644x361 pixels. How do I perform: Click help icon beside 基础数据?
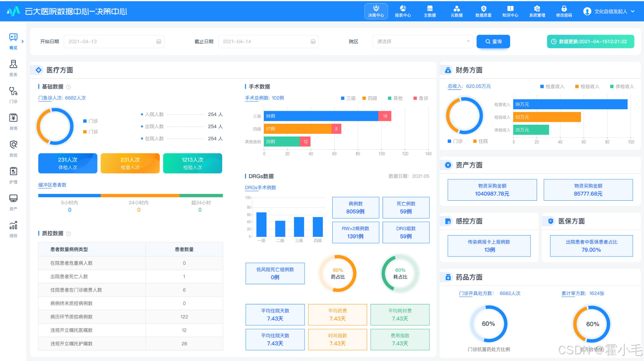[x=69, y=87]
